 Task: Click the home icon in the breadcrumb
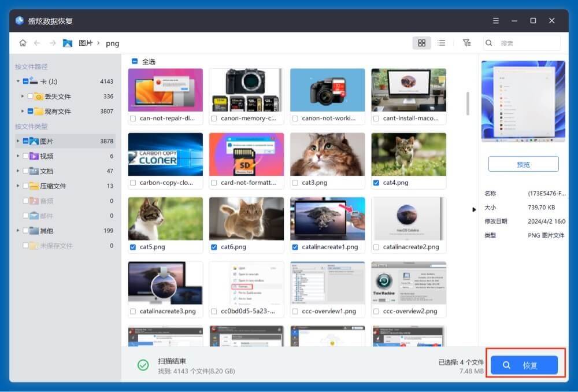23,43
